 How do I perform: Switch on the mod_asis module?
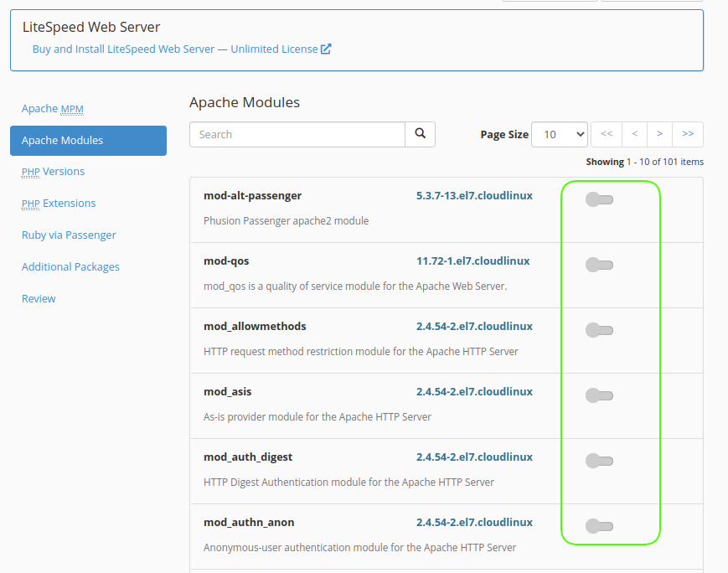[x=599, y=395]
